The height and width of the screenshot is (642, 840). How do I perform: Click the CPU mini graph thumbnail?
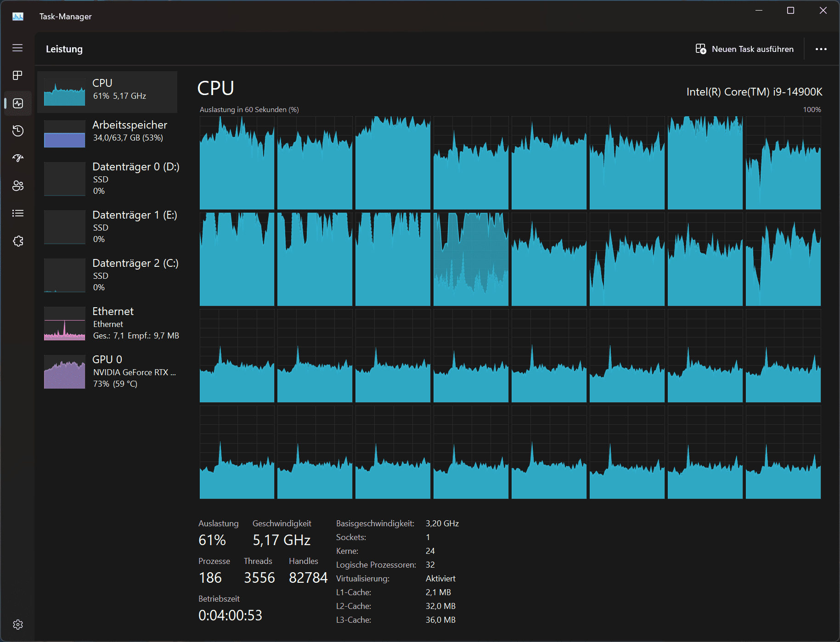(x=64, y=92)
